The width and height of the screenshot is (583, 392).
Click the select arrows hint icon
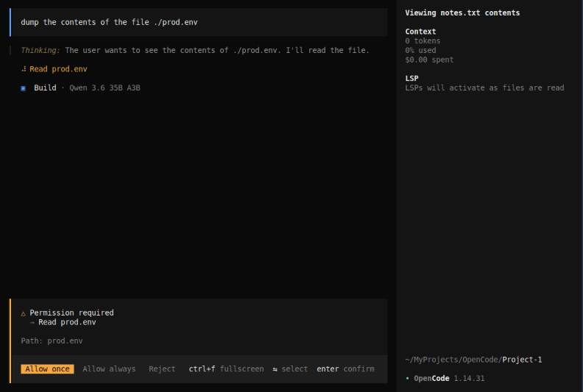coord(275,369)
